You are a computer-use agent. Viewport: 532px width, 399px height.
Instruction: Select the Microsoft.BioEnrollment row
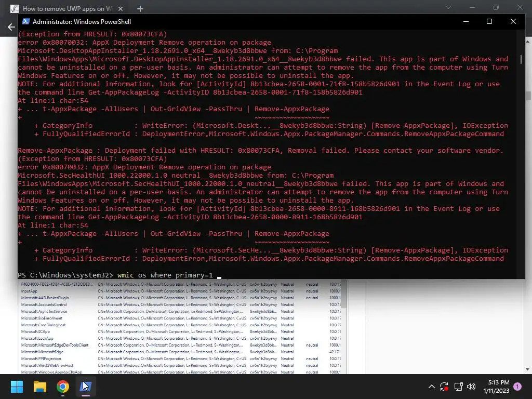(180, 318)
